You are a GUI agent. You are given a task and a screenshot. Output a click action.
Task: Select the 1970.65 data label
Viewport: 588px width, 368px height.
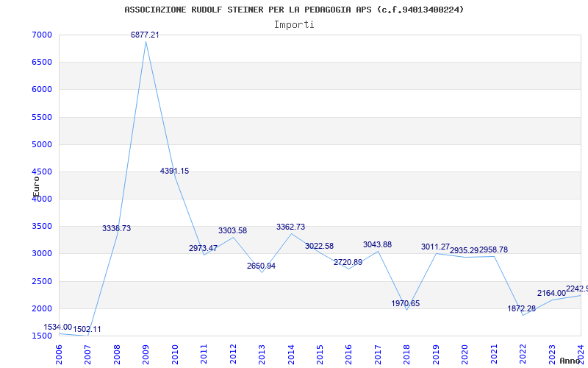(406, 303)
